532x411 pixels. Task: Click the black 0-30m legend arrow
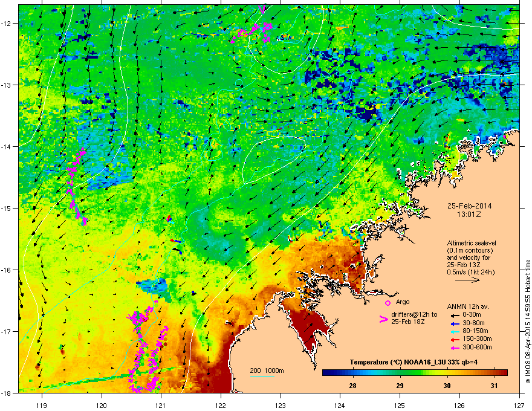tap(455, 315)
